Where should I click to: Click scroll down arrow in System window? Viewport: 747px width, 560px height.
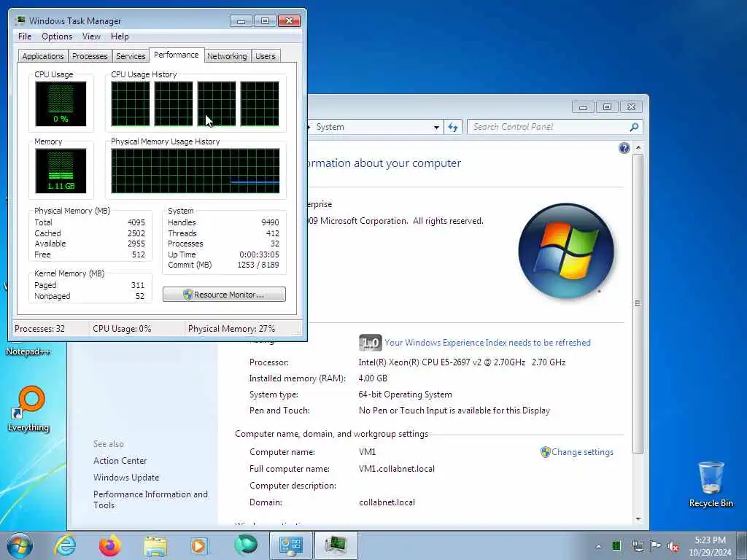638,519
